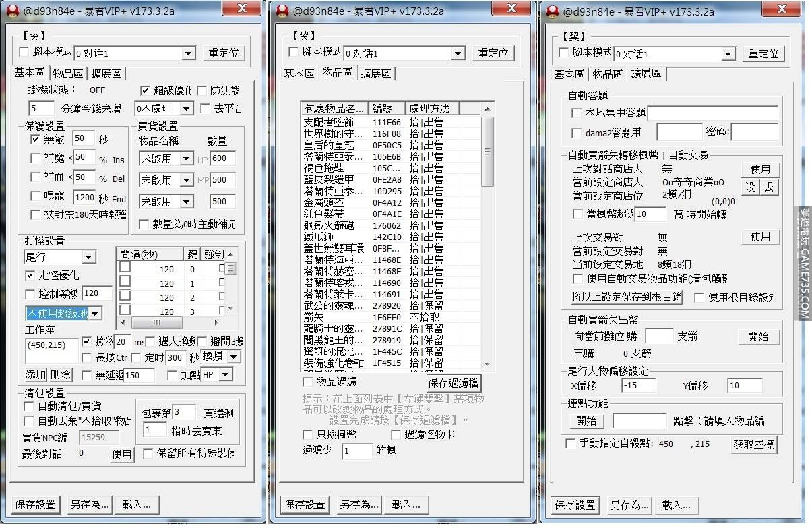Tick the 物品過濾 checkbox
The height and width of the screenshot is (528, 812).
(x=308, y=382)
